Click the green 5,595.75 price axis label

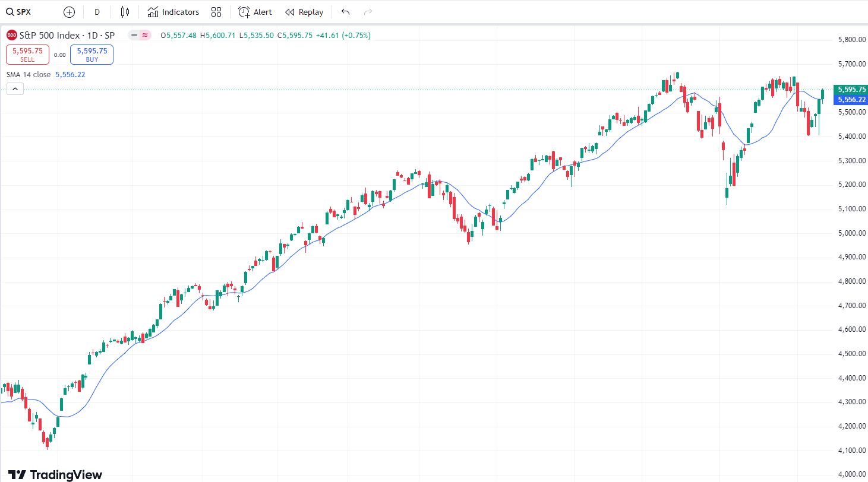(x=850, y=90)
